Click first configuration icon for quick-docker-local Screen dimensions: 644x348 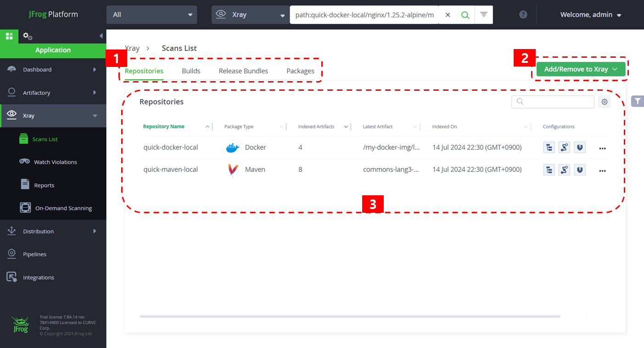(549, 148)
